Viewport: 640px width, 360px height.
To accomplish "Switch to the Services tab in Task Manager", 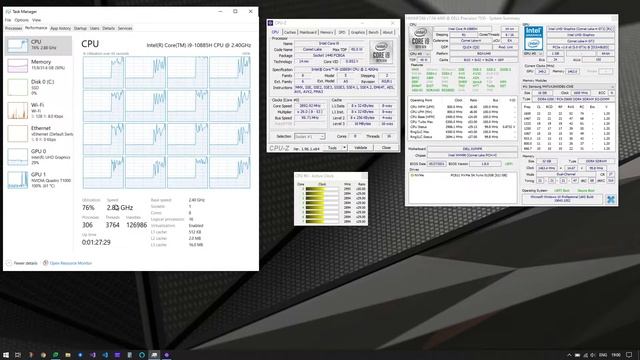I will point(125,28).
